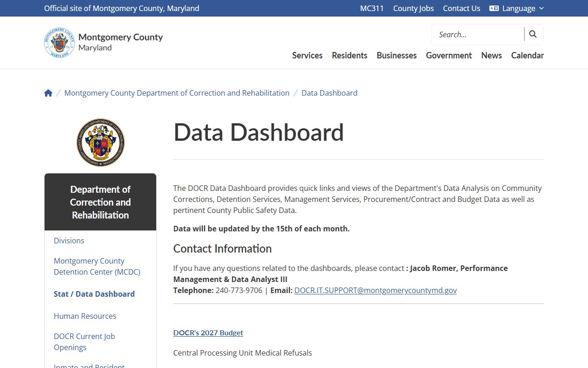
Task: Open Montgomery County Detention Center sidebar link
Action: click(97, 266)
